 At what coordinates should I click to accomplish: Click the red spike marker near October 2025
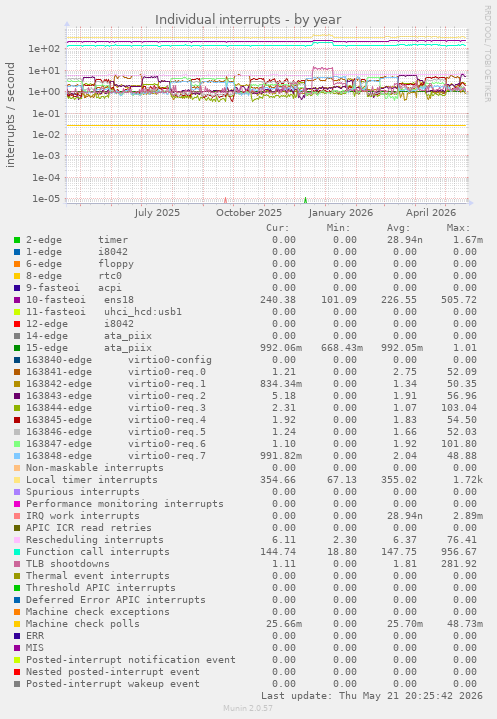225,200
